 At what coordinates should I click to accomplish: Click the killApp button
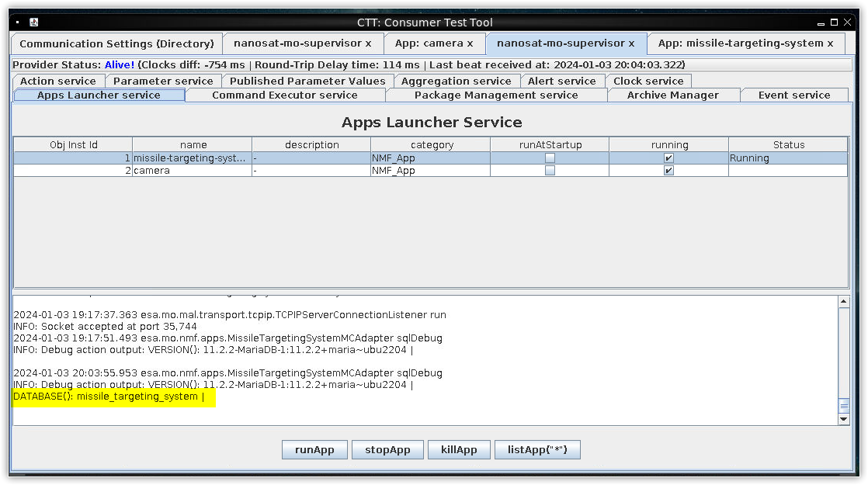point(459,450)
